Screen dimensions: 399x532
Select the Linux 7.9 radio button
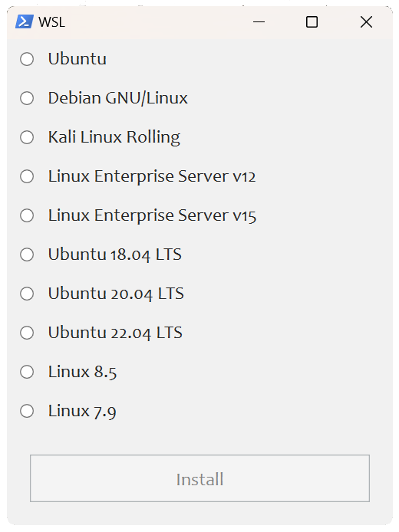[x=27, y=411]
